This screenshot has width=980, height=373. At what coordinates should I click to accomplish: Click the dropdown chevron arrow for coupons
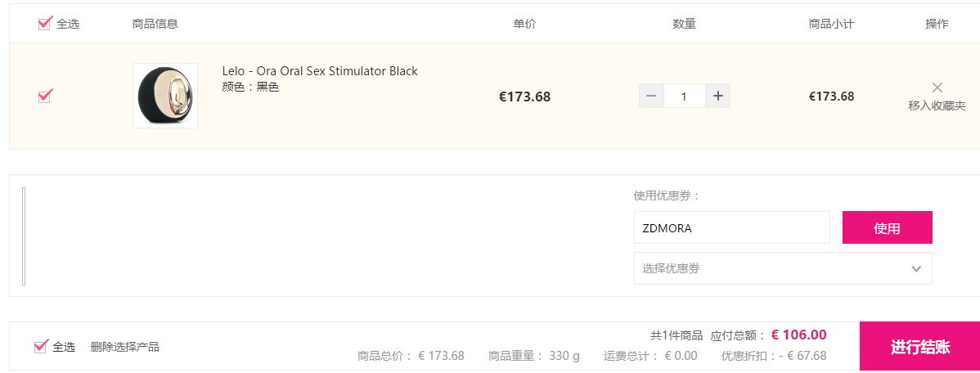(x=916, y=268)
